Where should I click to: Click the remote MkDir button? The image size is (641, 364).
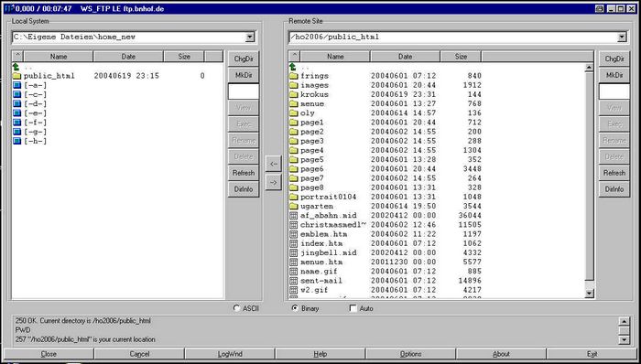coord(614,75)
